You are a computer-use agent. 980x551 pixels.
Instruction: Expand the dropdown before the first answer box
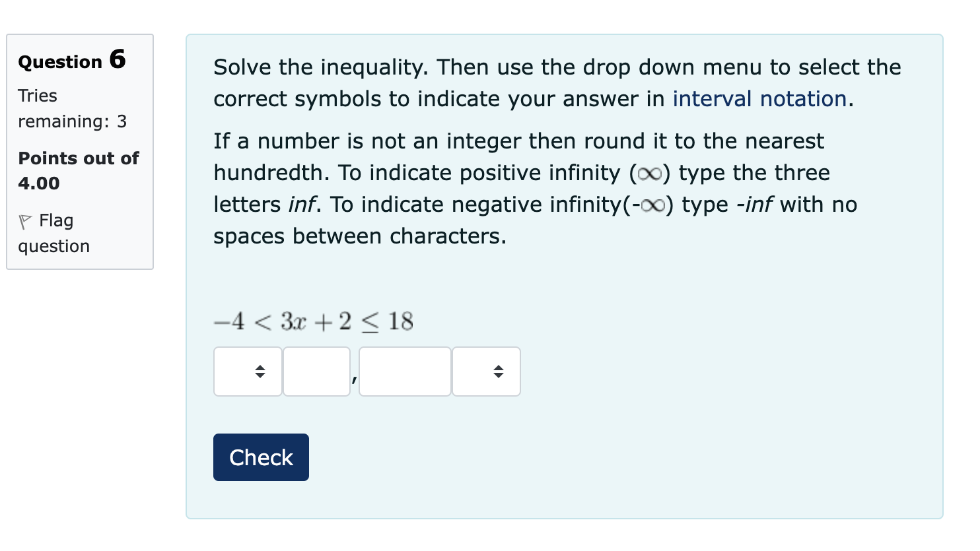(x=248, y=371)
